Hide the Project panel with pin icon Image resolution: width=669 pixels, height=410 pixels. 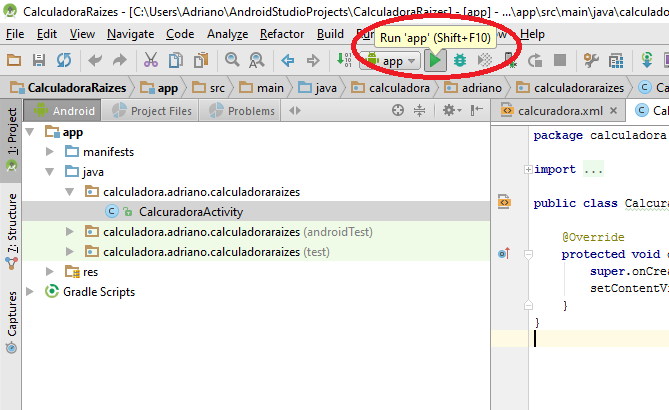coord(477,110)
